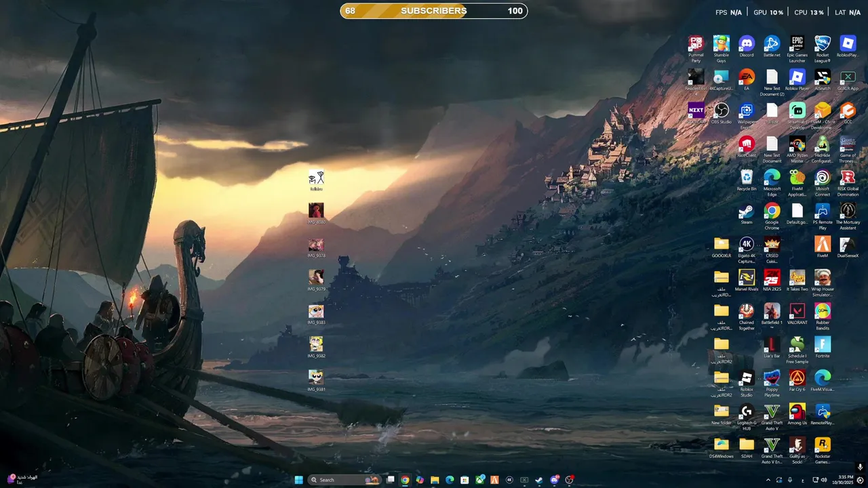Open the Riot Client desktop shortcut
This screenshot has width=868, height=488.
point(747,146)
